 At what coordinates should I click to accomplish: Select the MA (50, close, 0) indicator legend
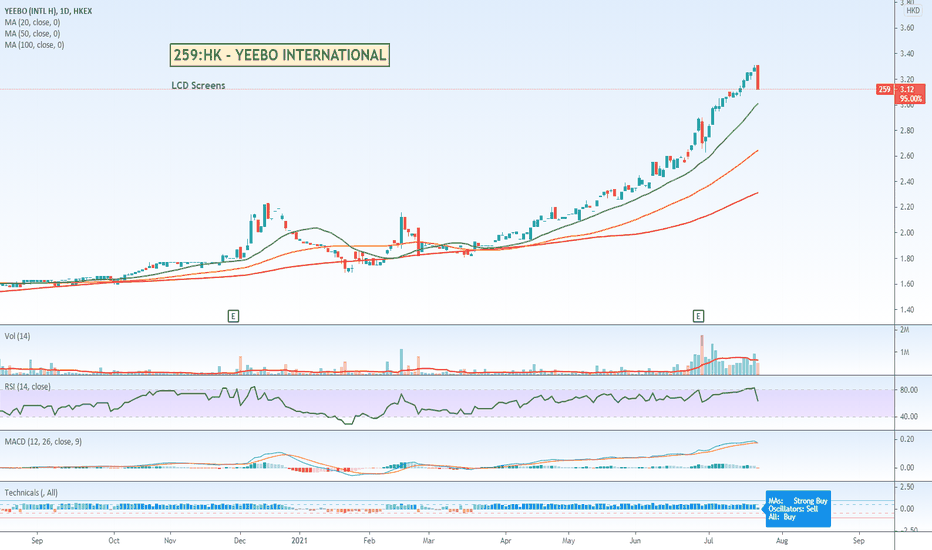[x=32, y=33]
